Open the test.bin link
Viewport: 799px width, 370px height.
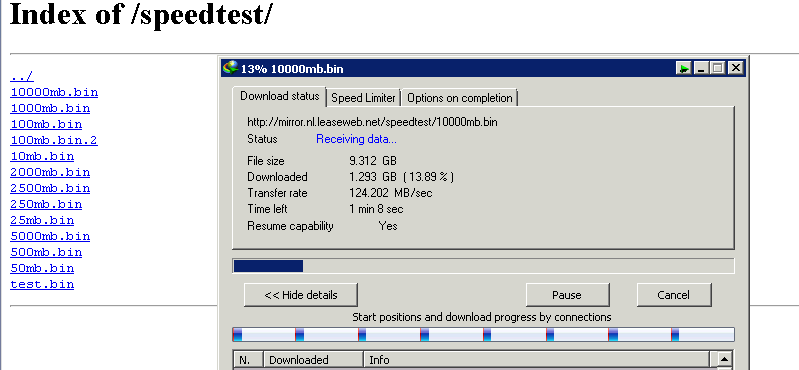click(42, 284)
